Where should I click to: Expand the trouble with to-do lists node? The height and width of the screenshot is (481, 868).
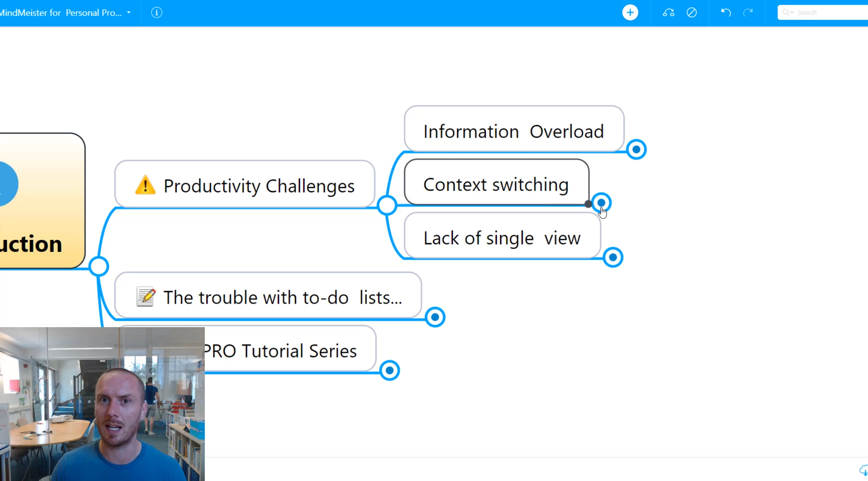[x=435, y=317]
